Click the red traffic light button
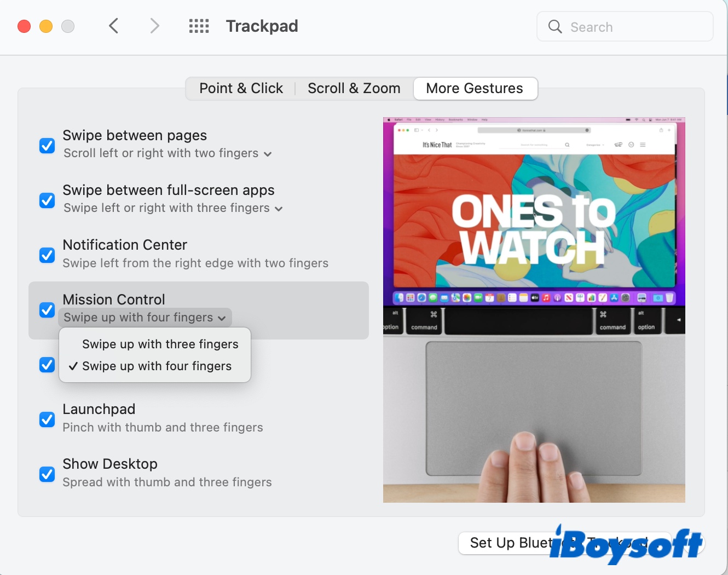Screen dimensions: 728x575 pos(24,26)
